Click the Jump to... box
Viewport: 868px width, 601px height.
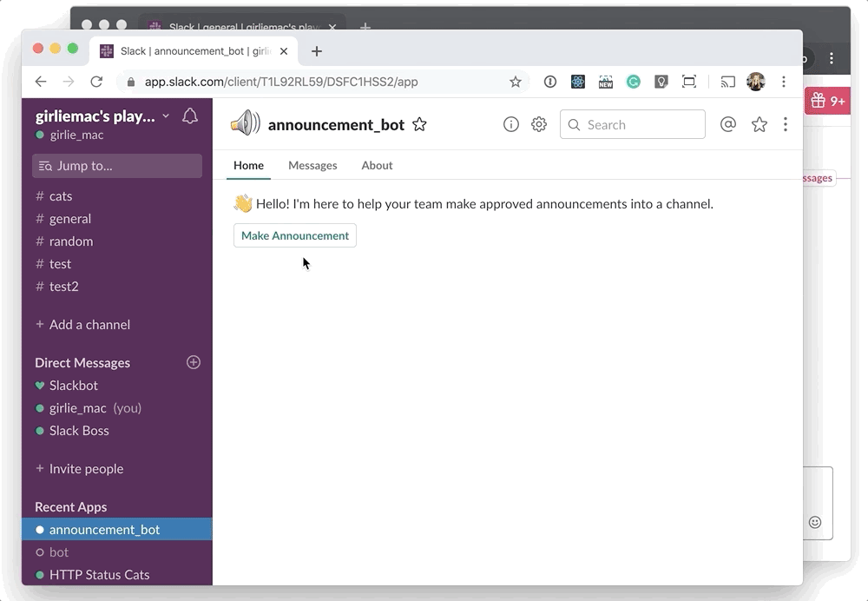click(x=117, y=166)
